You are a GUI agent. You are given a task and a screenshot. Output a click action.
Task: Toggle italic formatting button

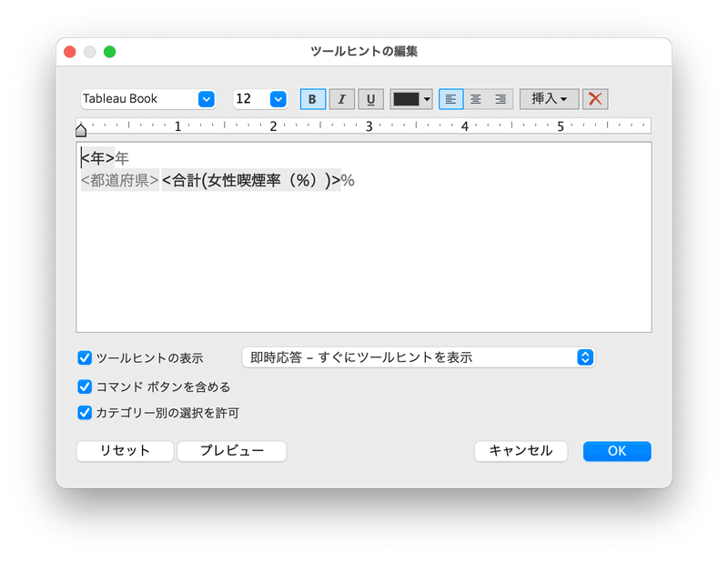point(342,99)
